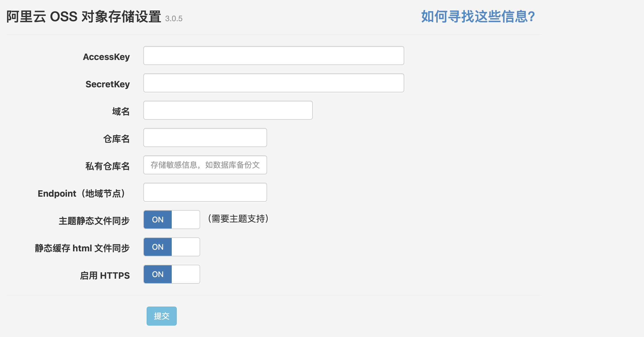Open the 如何寻找这些信息? help link
The height and width of the screenshot is (337, 644).
478,16
